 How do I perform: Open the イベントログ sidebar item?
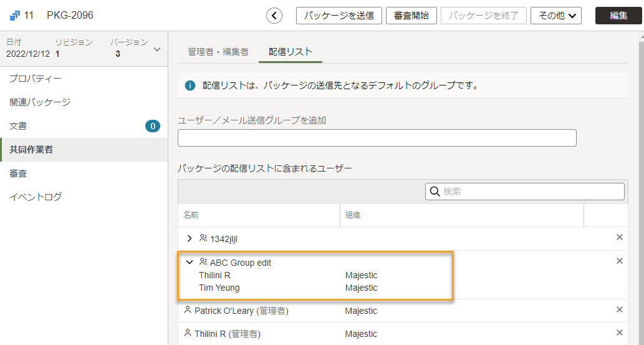pos(36,197)
